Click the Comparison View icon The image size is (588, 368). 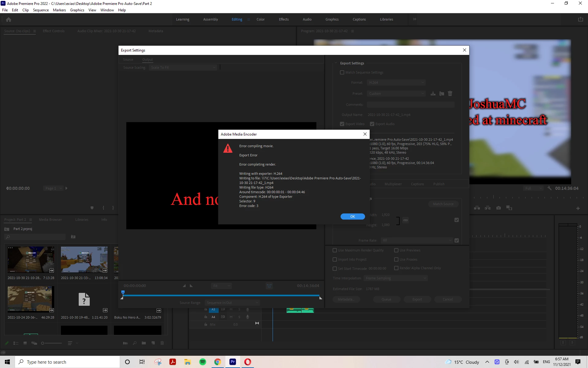(509, 208)
